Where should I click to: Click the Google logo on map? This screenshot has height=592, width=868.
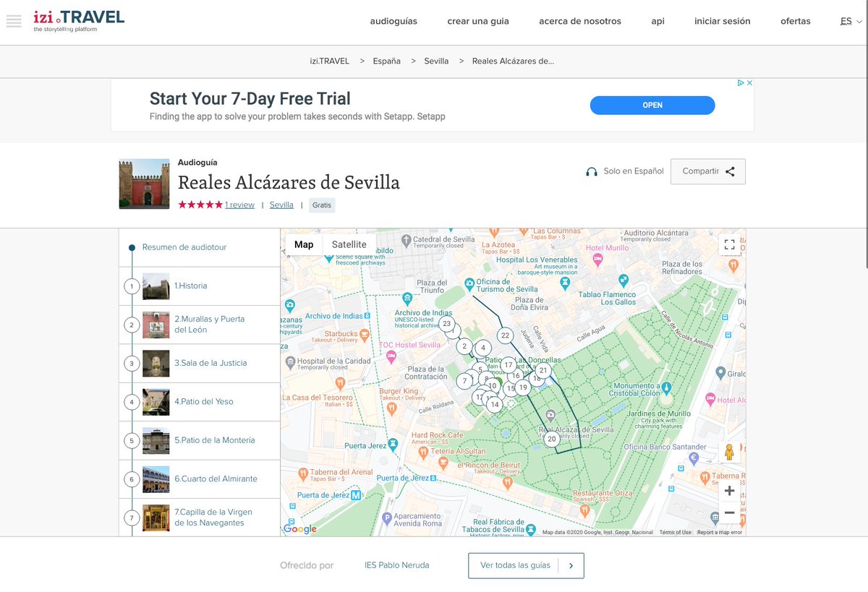point(300,529)
